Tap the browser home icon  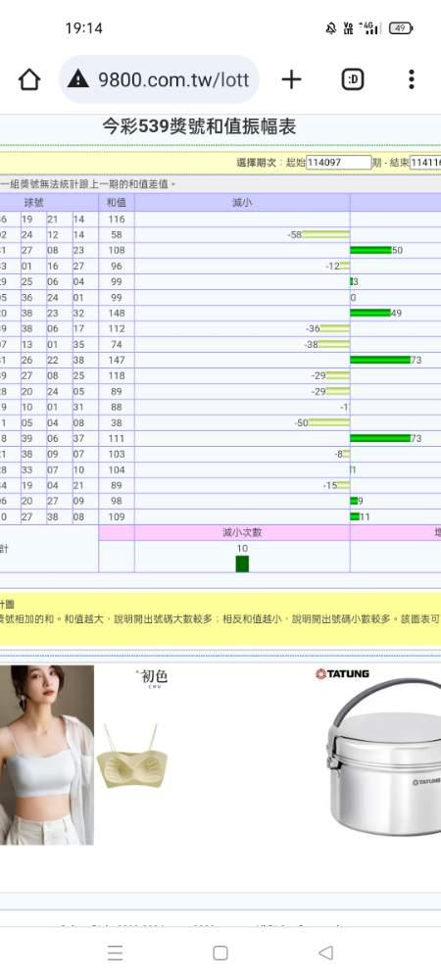click(x=29, y=79)
